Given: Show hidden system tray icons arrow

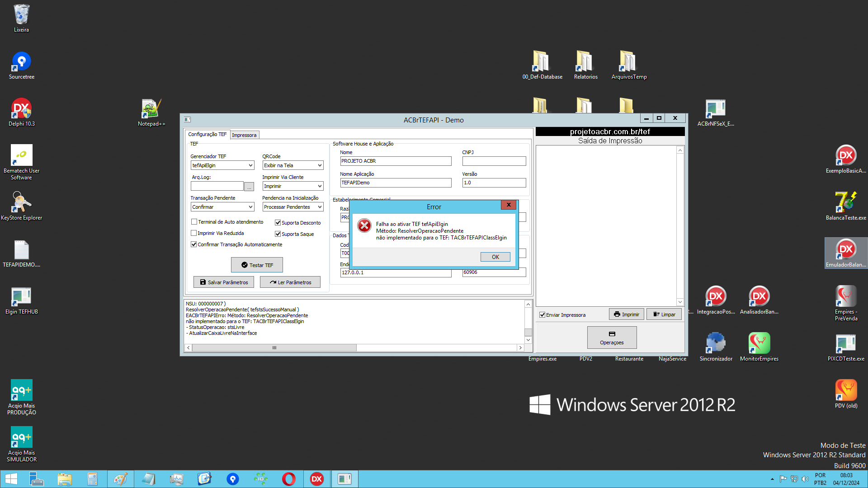Looking at the screenshot, I should (x=772, y=479).
